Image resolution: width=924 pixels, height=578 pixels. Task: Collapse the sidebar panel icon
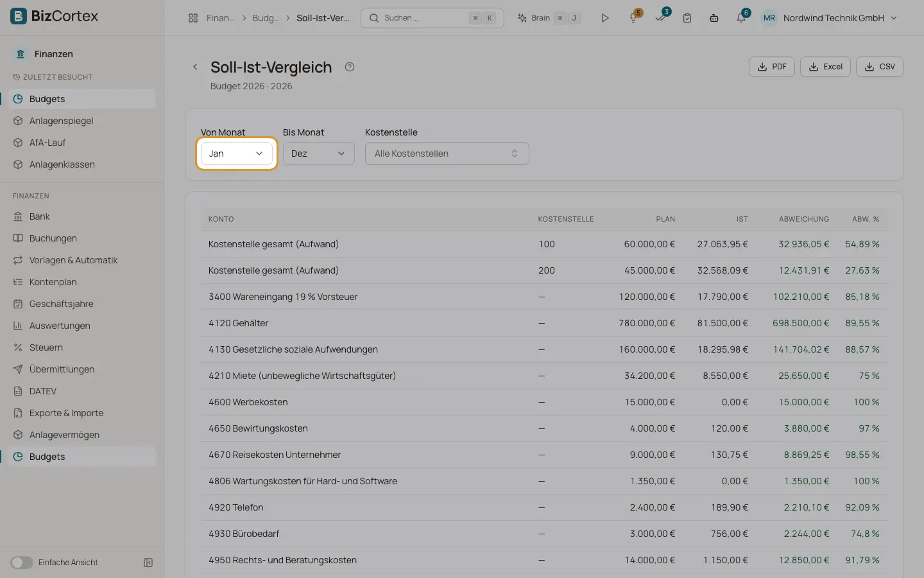point(148,563)
